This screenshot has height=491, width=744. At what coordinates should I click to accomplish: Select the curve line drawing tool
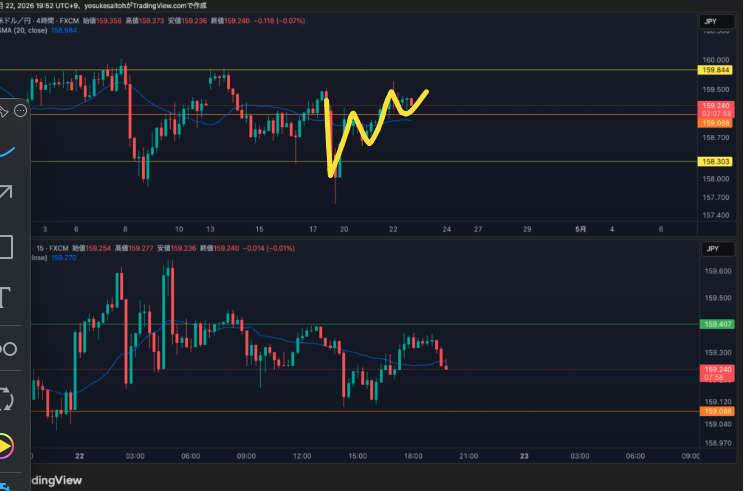pos(8,150)
